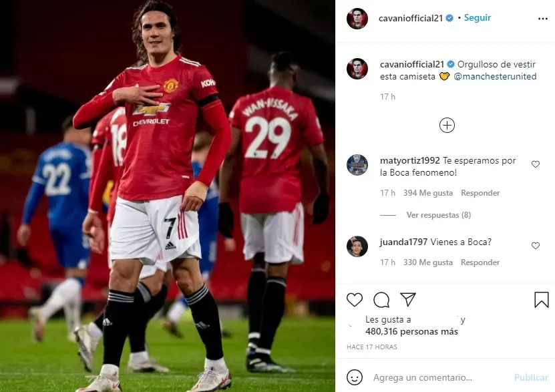Screen dimensions: 555x392
Task: Expand Ver respuestas (8) replies
Action: [x=439, y=215]
